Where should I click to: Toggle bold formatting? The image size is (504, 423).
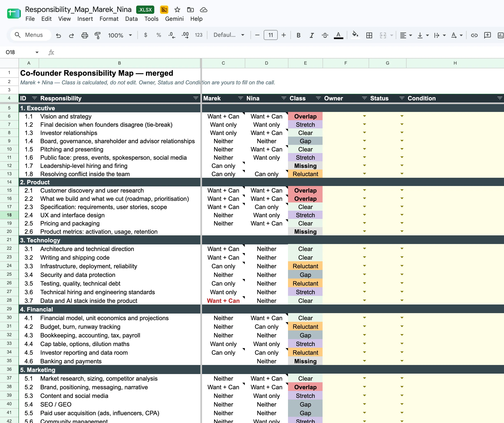point(298,35)
